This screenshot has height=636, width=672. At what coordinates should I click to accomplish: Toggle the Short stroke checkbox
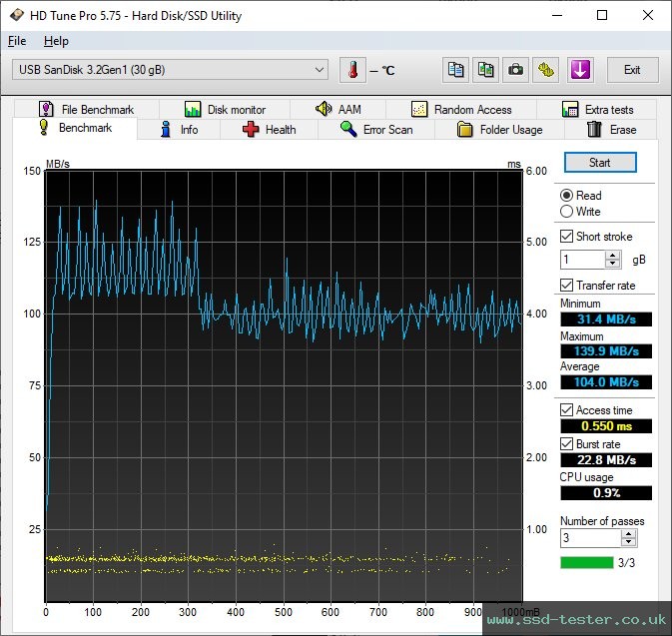coord(566,237)
